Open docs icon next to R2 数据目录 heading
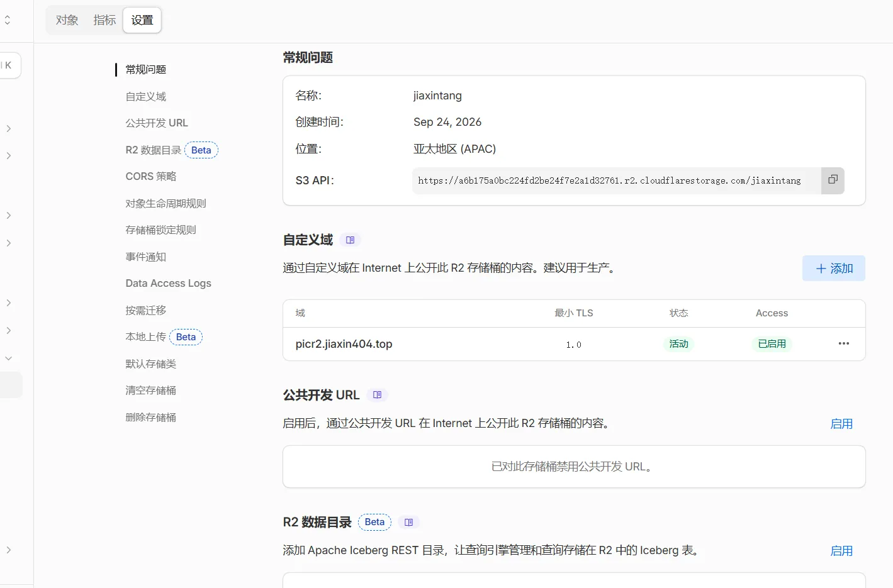This screenshot has width=893, height=588. [x=408, y=522]
